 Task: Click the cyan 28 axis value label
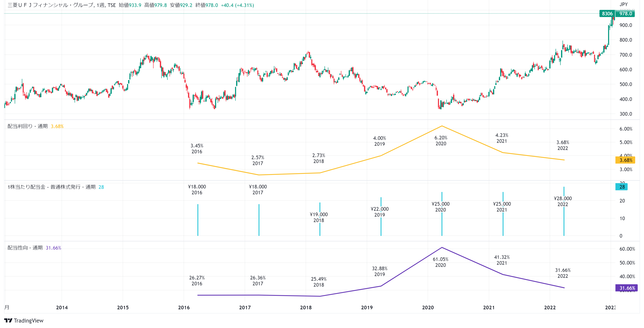(x=622, y=187)
